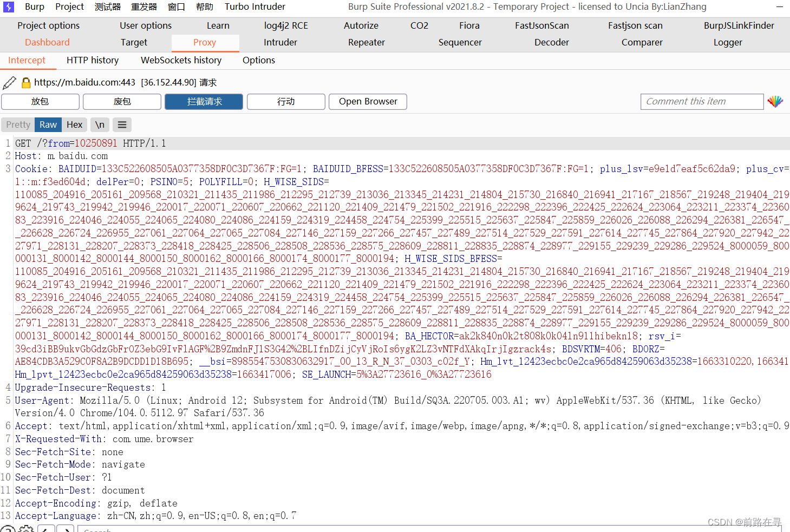790x532 pixels.
Task: Select the Intercept sub-tab
Action: click(x=27, y=60)
